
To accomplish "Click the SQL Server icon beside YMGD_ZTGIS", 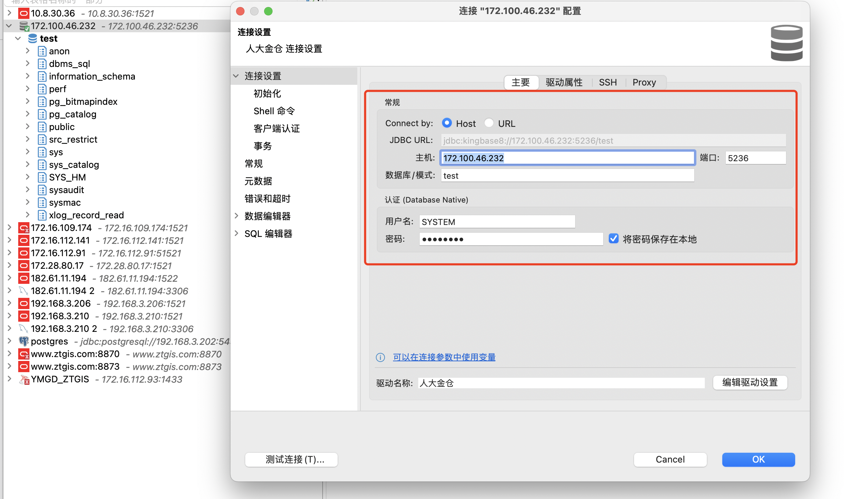I will pyautogui.click(x=23, y=379).
